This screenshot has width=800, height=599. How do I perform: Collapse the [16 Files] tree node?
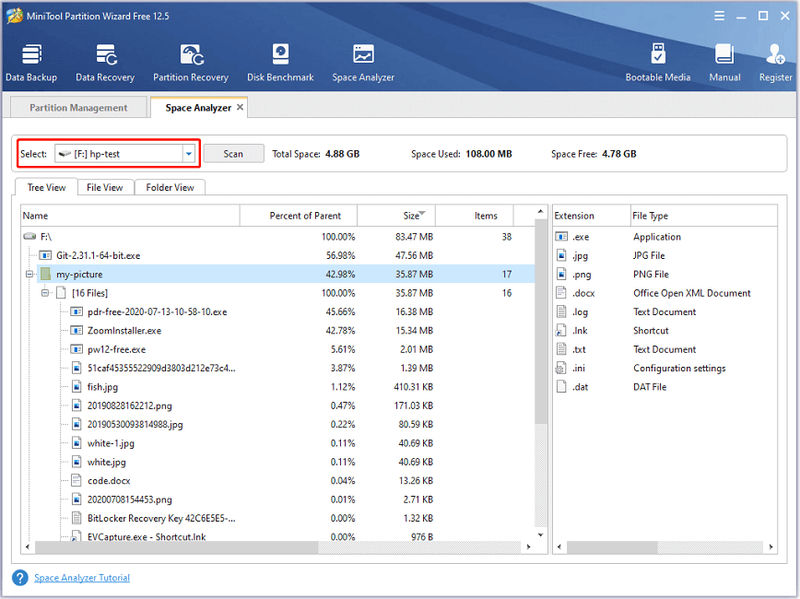[x=45, y=293]
